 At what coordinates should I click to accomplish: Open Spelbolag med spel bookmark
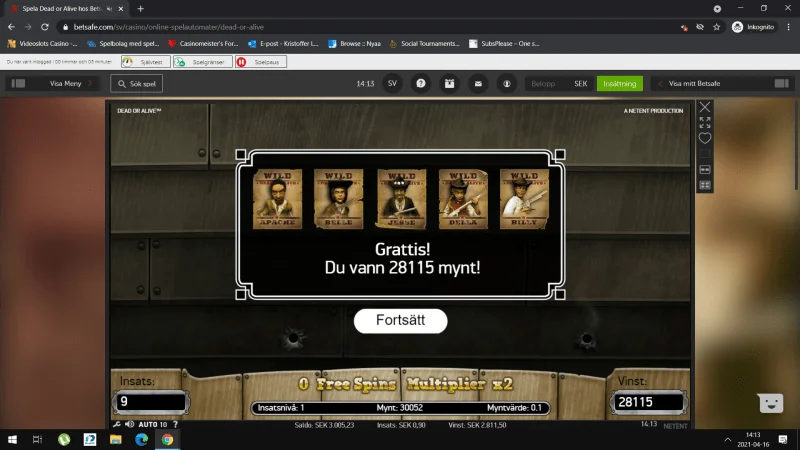point(123,44)
